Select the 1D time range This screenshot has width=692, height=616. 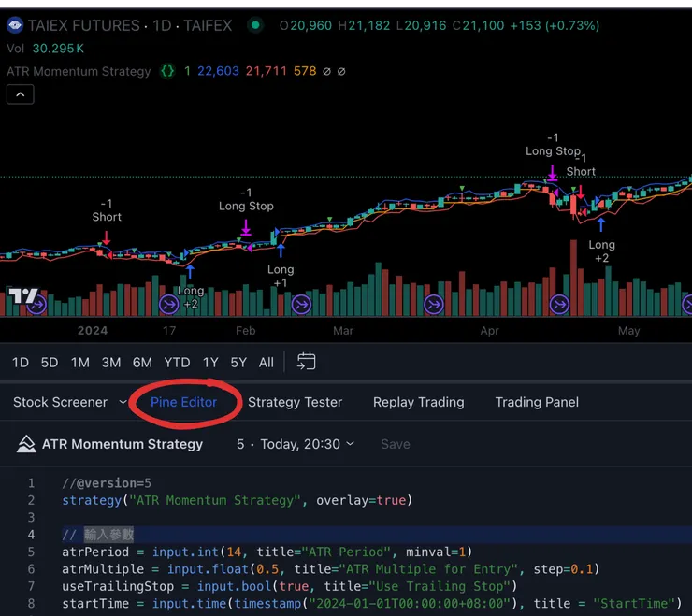[x=21, y=363]
